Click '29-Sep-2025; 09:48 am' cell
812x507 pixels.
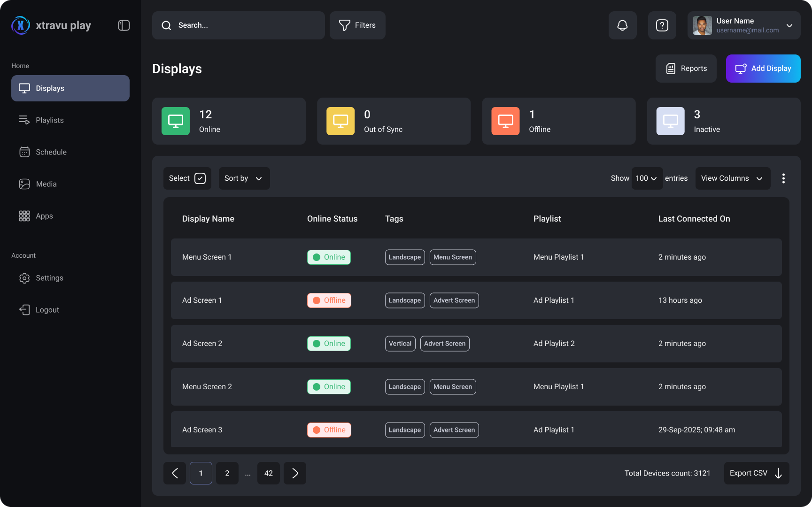click(x=697, y=430)
